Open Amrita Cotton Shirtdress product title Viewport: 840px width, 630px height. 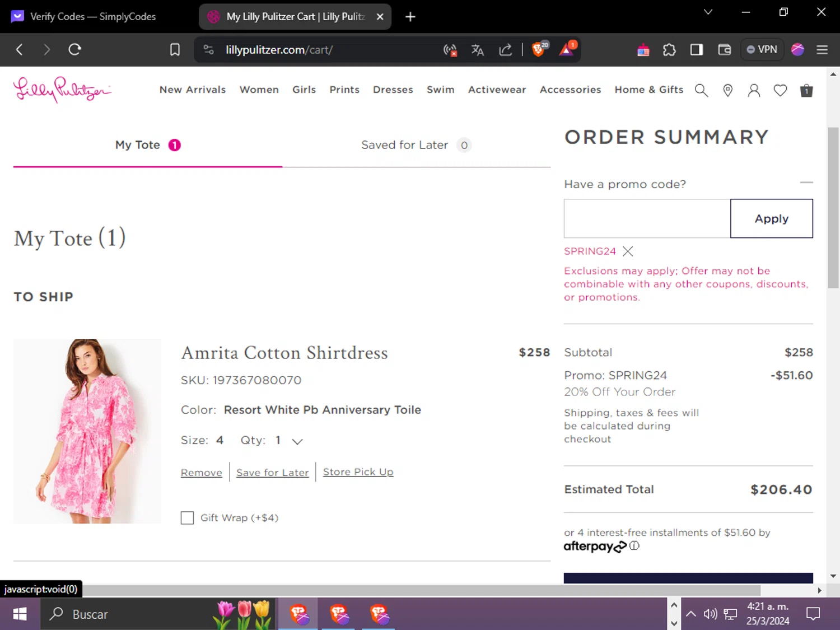[x=284, y=353]
